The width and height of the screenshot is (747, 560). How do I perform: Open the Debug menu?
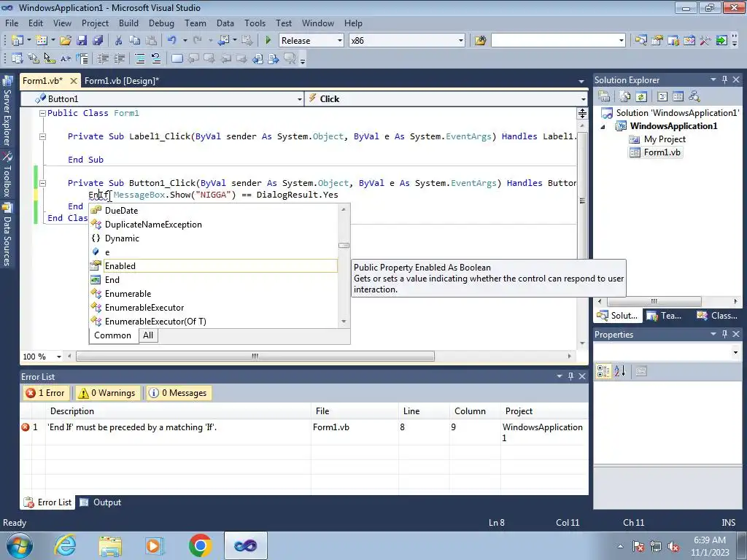[x=161, y=23]
